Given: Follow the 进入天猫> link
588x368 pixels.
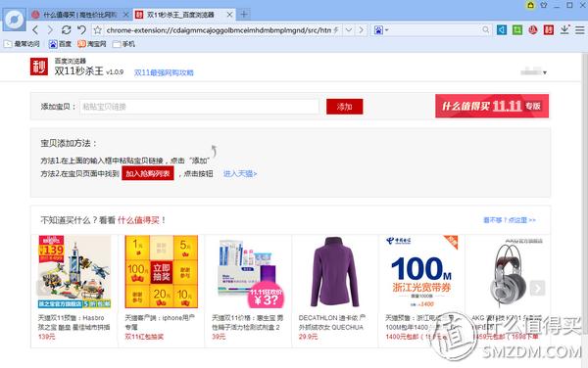Looking at the screenshot, I should pos(240,173).
